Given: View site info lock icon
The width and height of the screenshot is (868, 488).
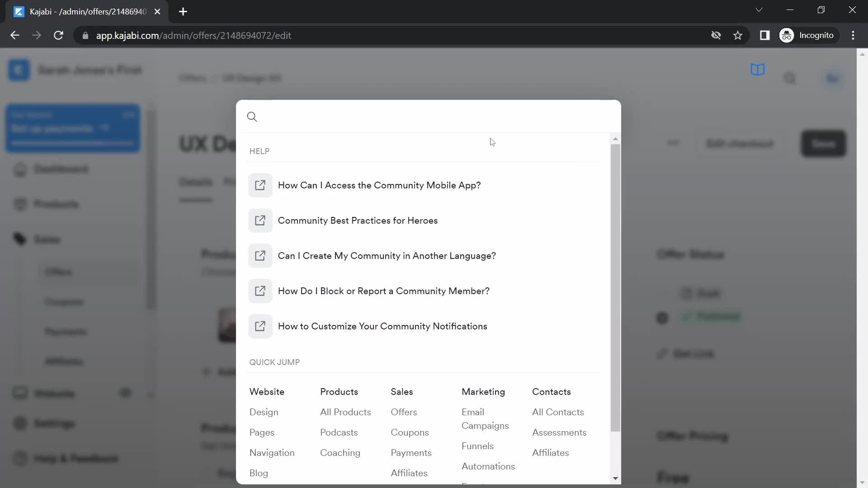Looking at the screenshot, I should pos(85,35).
